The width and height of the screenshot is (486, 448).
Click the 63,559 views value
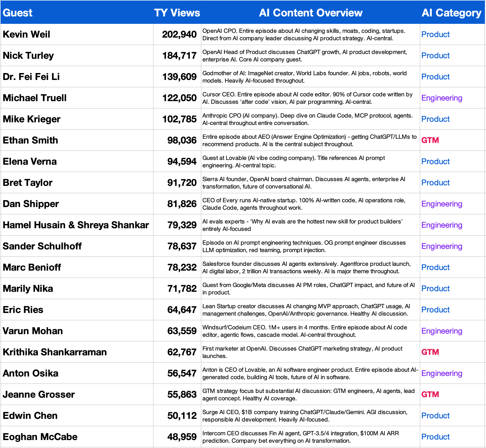182,331
